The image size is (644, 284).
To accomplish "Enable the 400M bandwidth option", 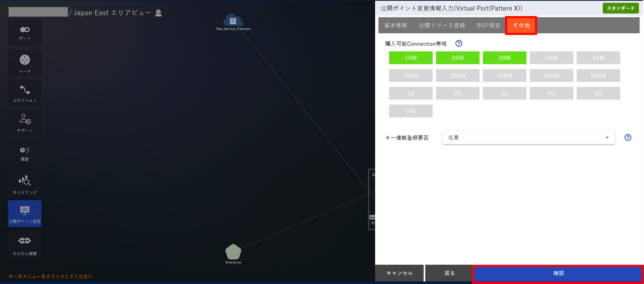I will (551, 76).
